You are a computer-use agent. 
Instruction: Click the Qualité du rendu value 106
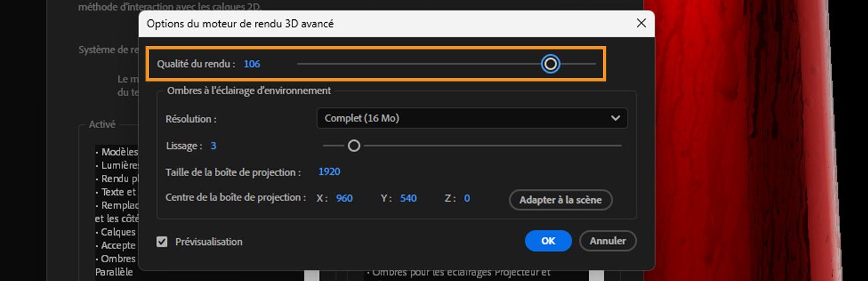coord(252,64)
